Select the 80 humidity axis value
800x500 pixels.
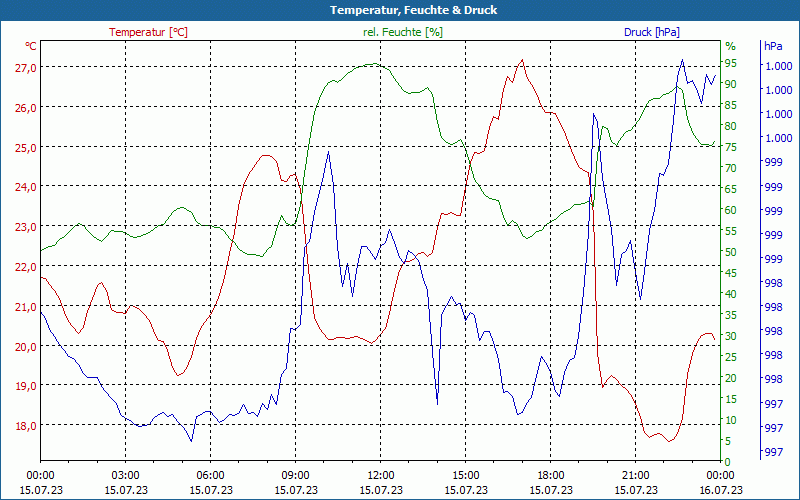(731, 126)
